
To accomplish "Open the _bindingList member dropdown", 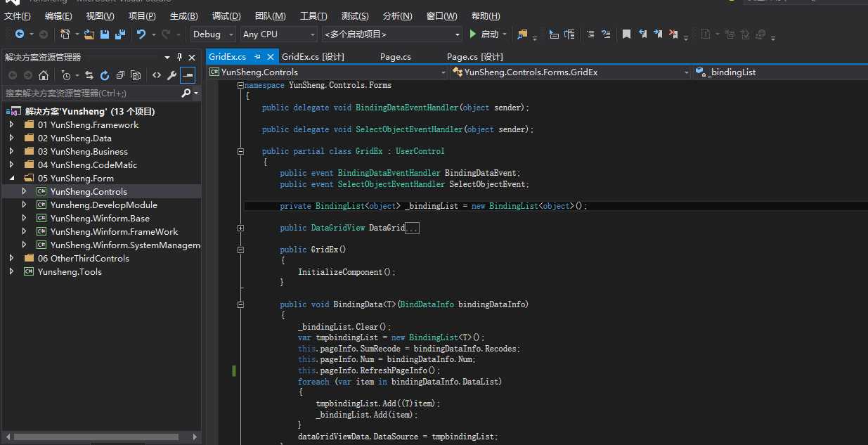I will (780, 72).
